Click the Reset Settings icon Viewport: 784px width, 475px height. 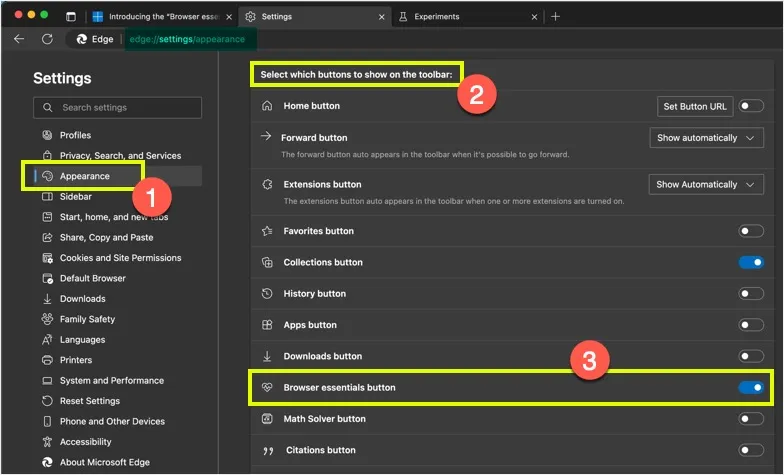[47, 401]
